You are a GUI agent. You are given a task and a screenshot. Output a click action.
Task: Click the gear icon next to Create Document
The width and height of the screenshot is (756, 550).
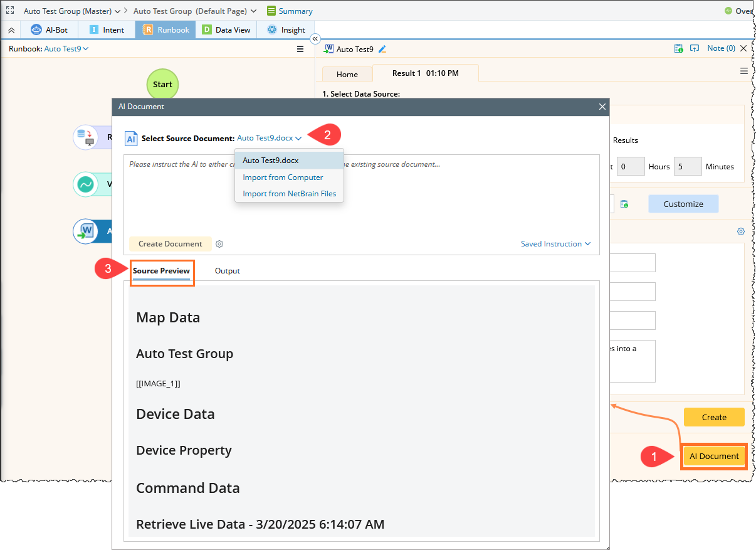(219, 244)
